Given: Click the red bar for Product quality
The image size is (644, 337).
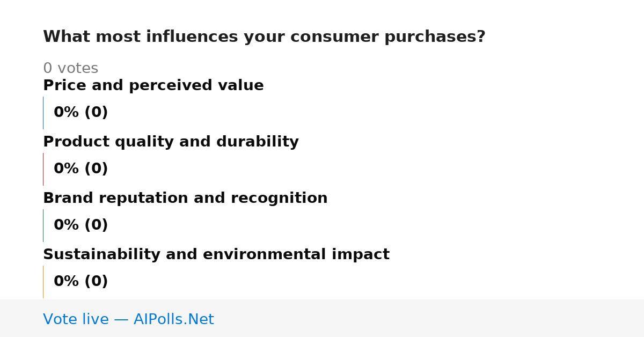Looking at the screenshot, I should coord(43,169).
